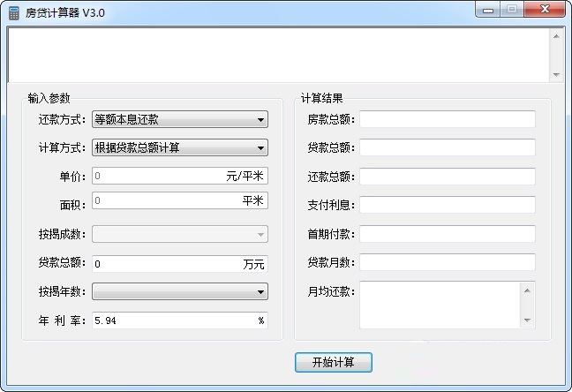
Task: Expand the 按揭年数 dropdown
Action: (x=180, y=291)
